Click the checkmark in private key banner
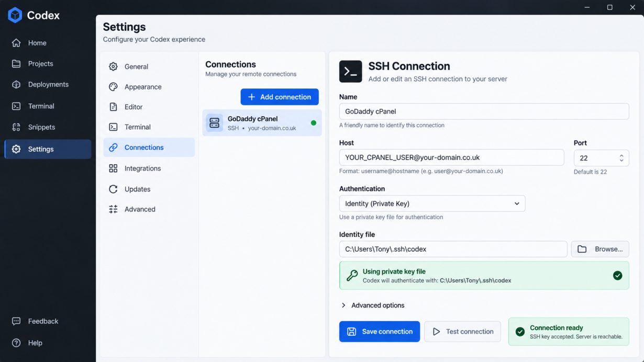644x362 pixels. 618,276
